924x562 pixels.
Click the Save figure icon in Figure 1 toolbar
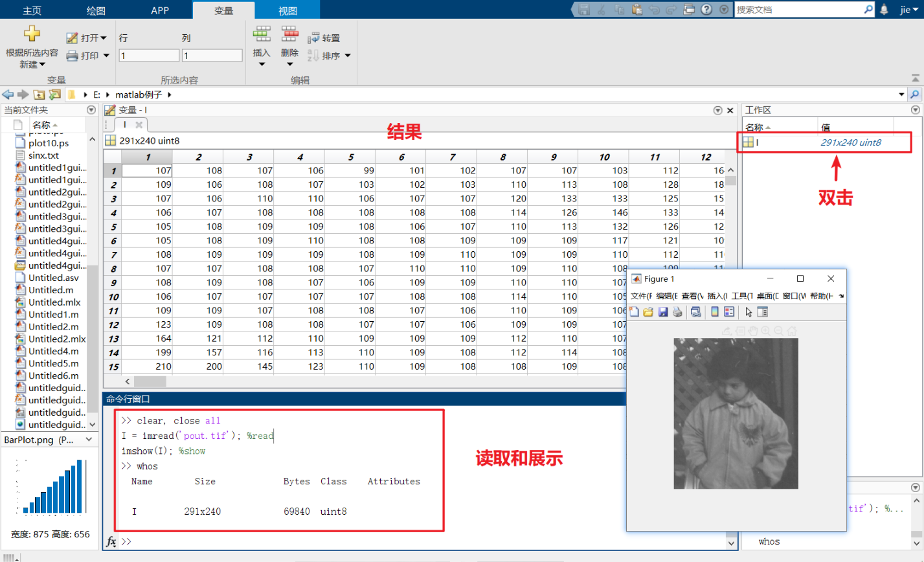[x=663, y=313]
